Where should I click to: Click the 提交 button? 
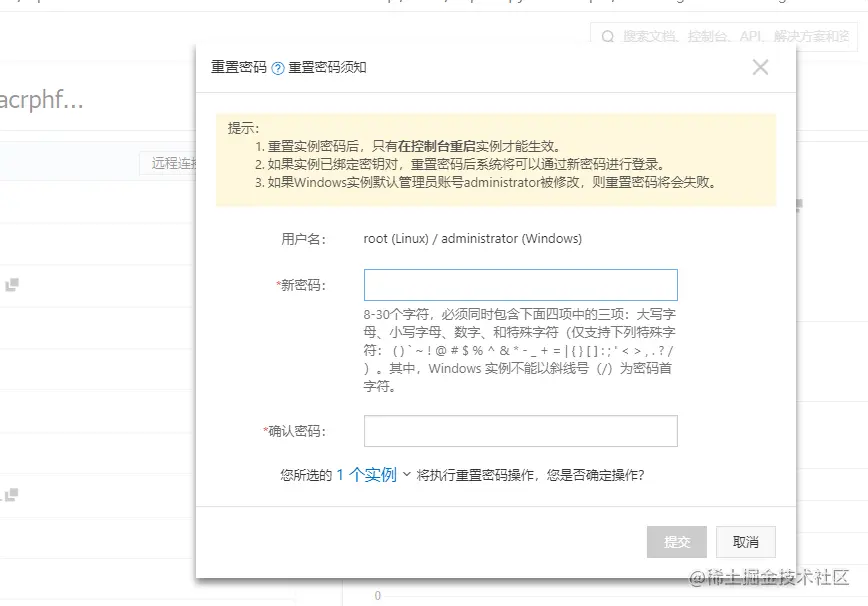pos(676,542)
